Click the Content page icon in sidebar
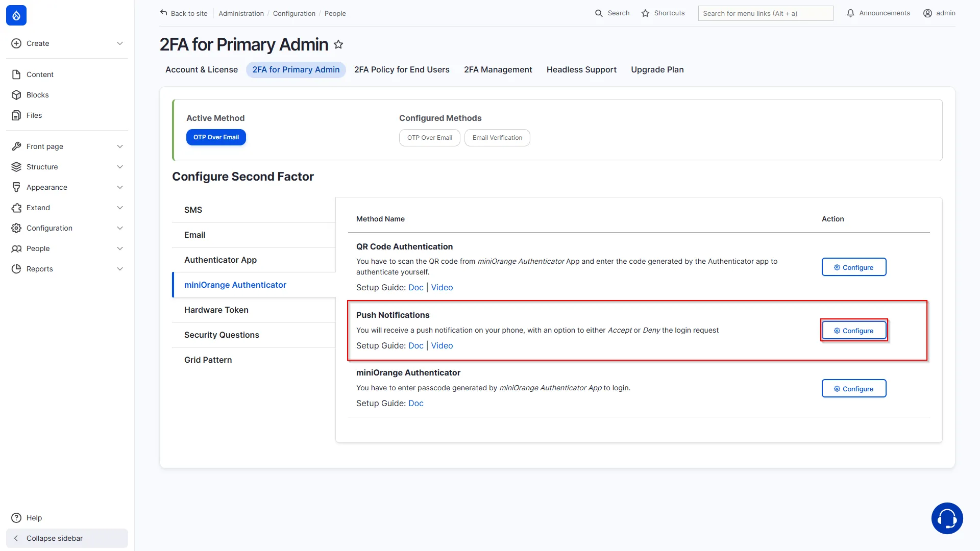The width and height of the screenshot is (980, 551). pyautogui.click(x=16, y=74)
